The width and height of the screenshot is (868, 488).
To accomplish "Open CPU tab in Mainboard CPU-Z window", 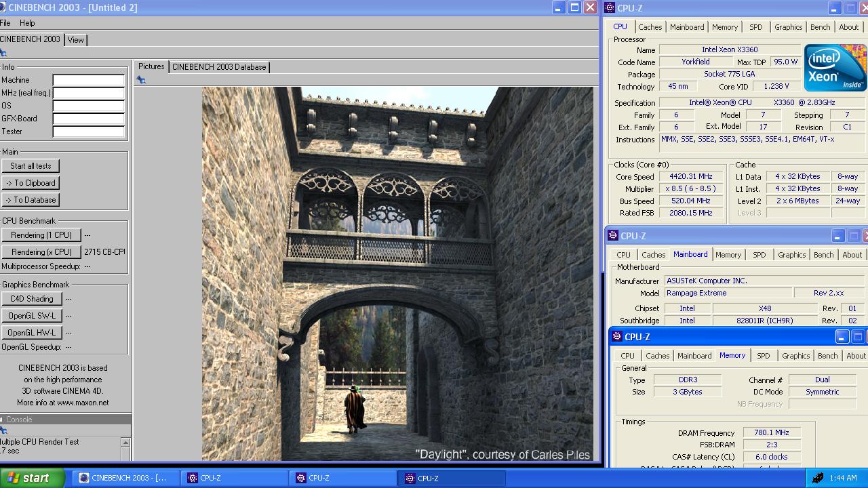I will (623, 255).
